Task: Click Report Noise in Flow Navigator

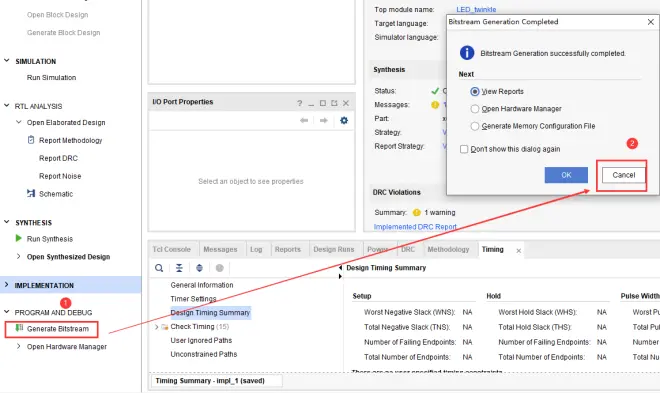Action: [60, 176]
